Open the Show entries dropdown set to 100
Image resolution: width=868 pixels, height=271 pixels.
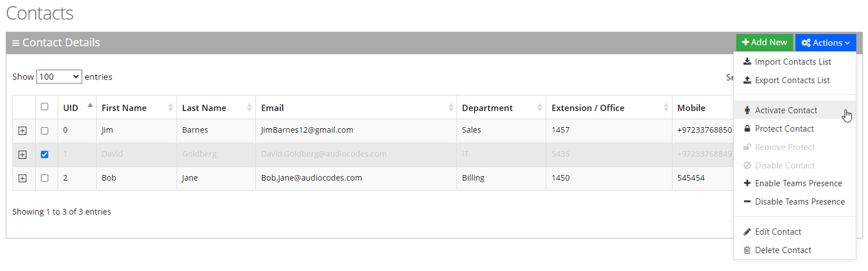(x=59, y=77)
